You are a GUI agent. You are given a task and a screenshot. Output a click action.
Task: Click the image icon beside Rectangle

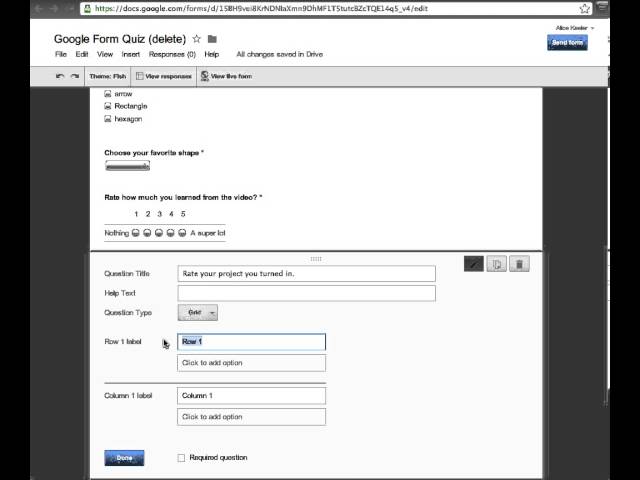coord(108,106)
